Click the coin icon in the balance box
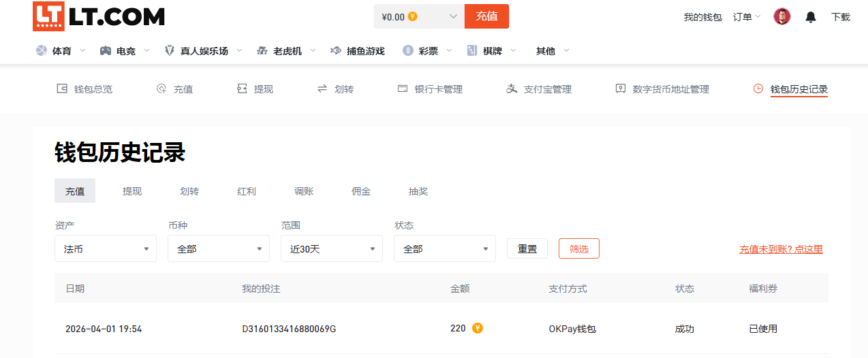This screenshot has height=358, width=868. click(x=412, y=16)
